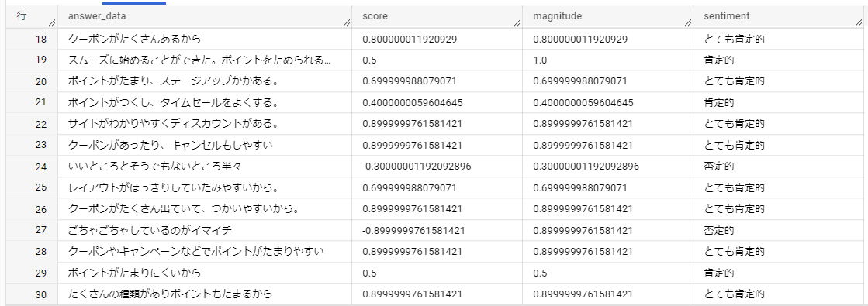Select magnitude 1.0 in row 19
Image resolution: width=868 pixels, height=306 pixels.
coord(540,60)
